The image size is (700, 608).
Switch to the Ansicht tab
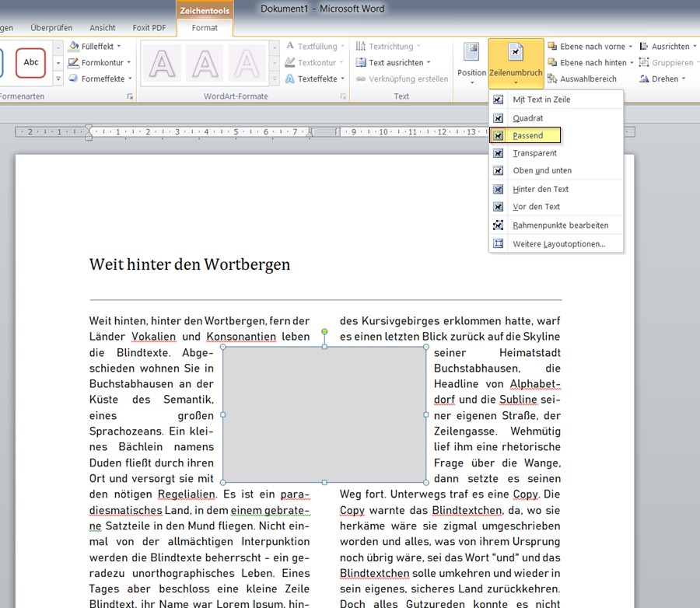click(103, 28)
